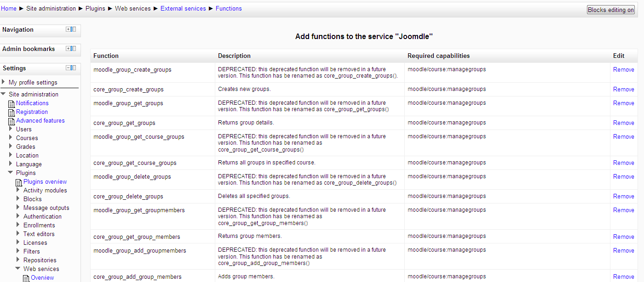This screenshot has width=644, height=282.
Task: Click the Notifications page icon
Action: pos(11,104)
